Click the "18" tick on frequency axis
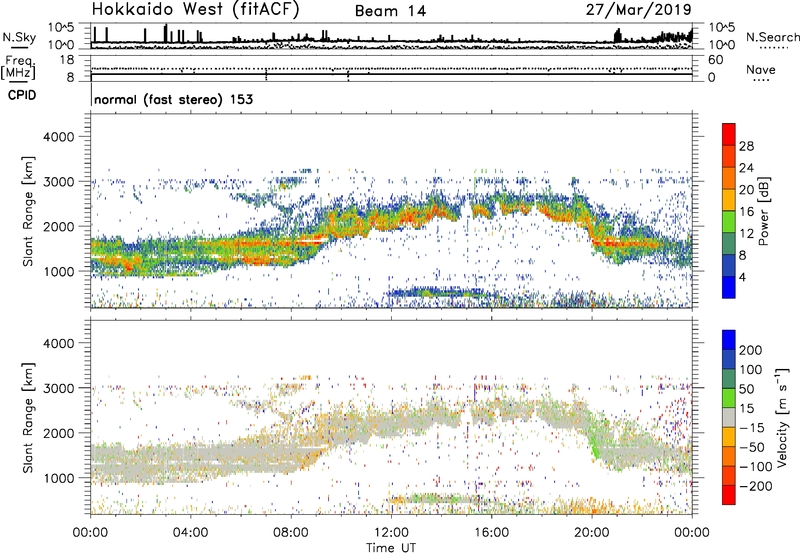The image size is (800, 554). (67, 60)
